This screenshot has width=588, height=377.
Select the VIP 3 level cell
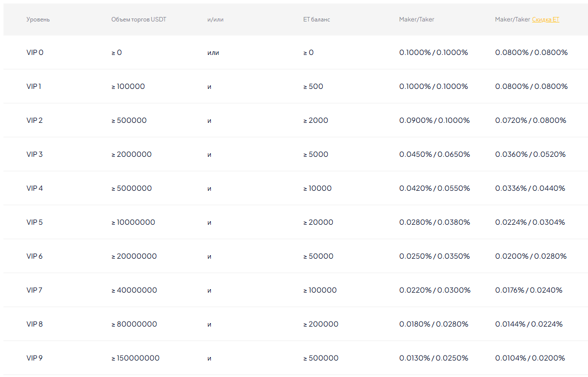point(34,154)
